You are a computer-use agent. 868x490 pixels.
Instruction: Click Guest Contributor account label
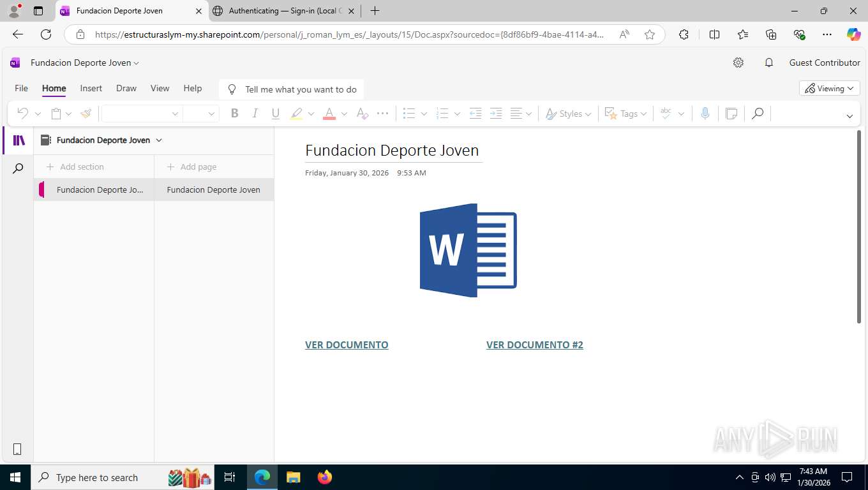(825, 63)
